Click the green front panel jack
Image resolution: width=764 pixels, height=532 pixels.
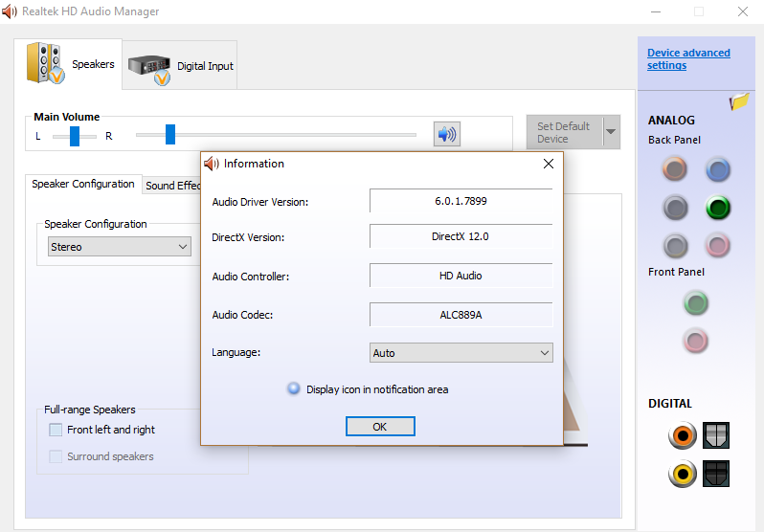(696, 303)
